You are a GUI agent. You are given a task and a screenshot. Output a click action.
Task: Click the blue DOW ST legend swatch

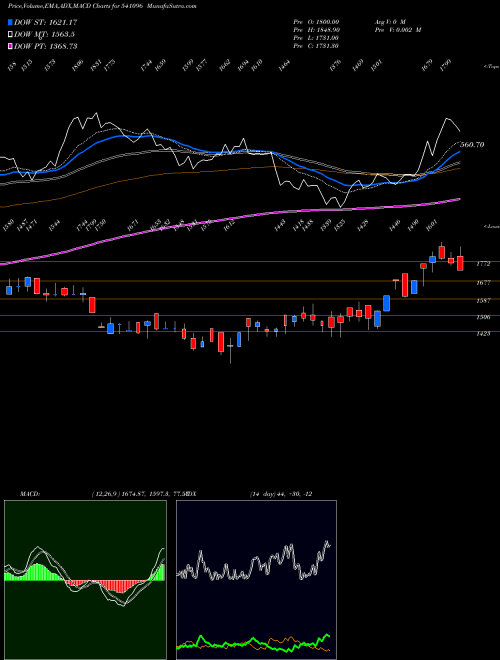pyautogui.click(x=10, y=22)
